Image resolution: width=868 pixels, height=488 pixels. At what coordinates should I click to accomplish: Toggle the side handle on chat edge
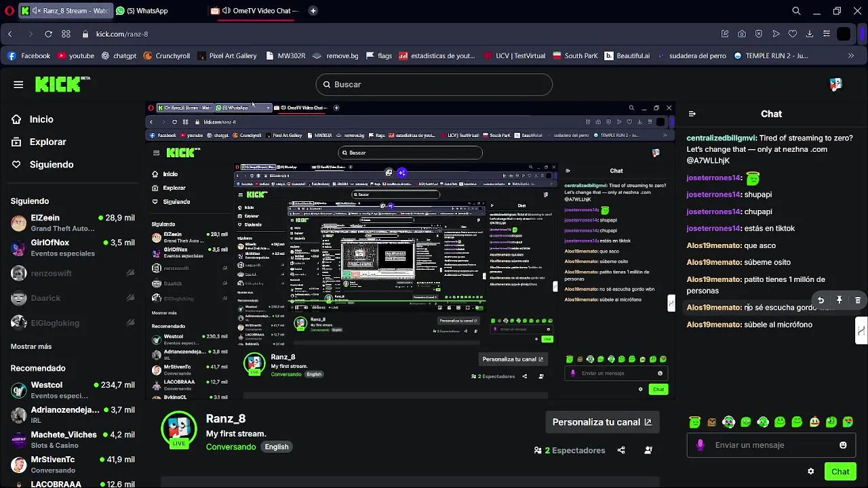[861, 331]
